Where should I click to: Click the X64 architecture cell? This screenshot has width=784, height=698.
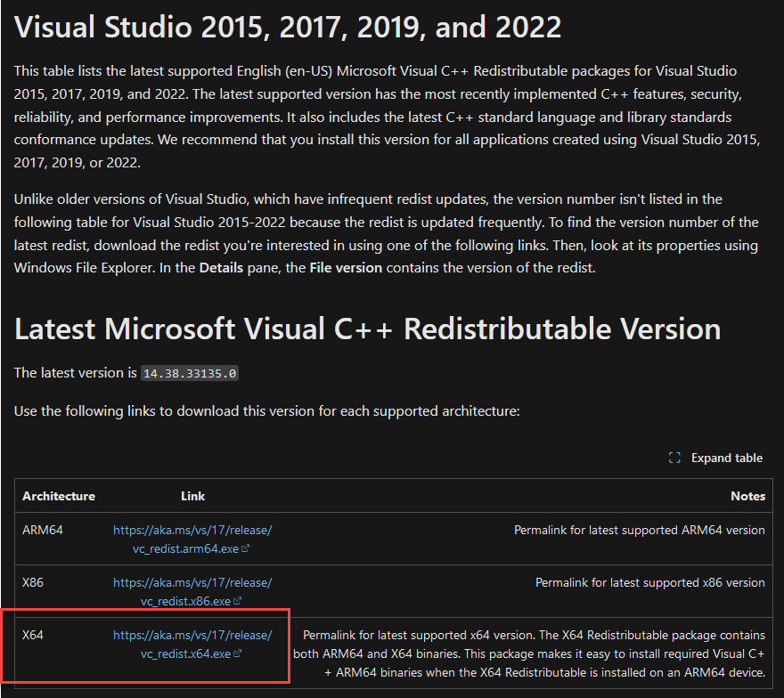coord(33,635)
